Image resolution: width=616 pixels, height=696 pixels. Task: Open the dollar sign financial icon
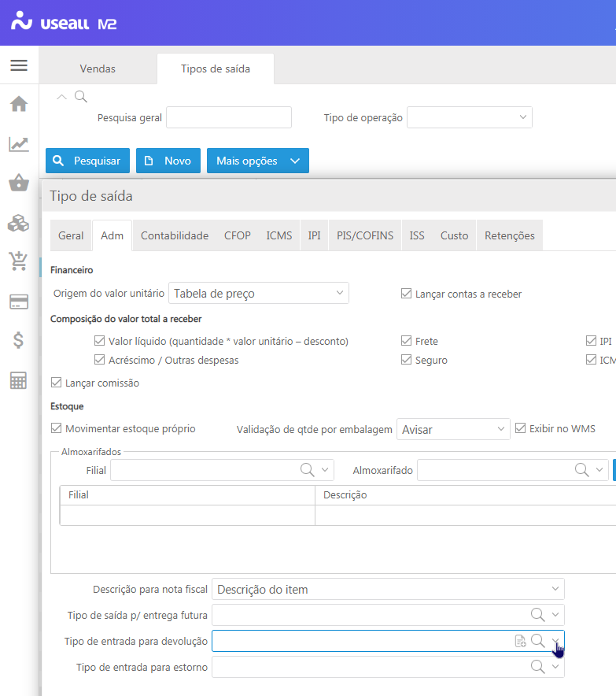[18, 340]
